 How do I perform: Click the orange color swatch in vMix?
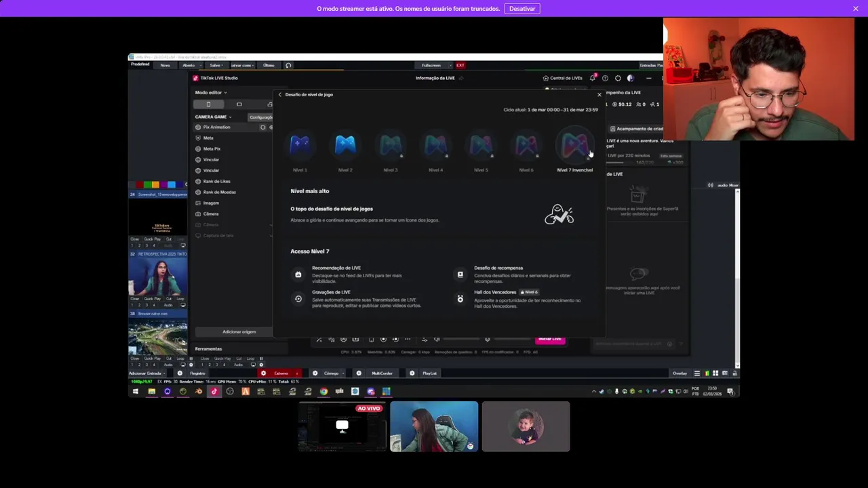[155, 184]
